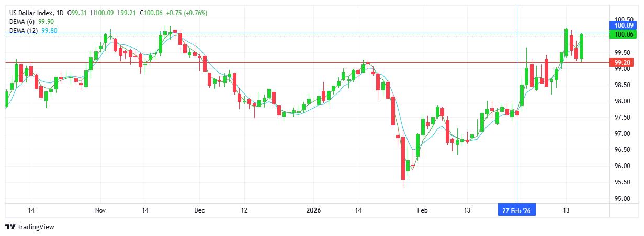Click the US Dollar Index symbol title
Image resolution: width=644 pixels, height=236 pixels.
(x=27, y=13)
